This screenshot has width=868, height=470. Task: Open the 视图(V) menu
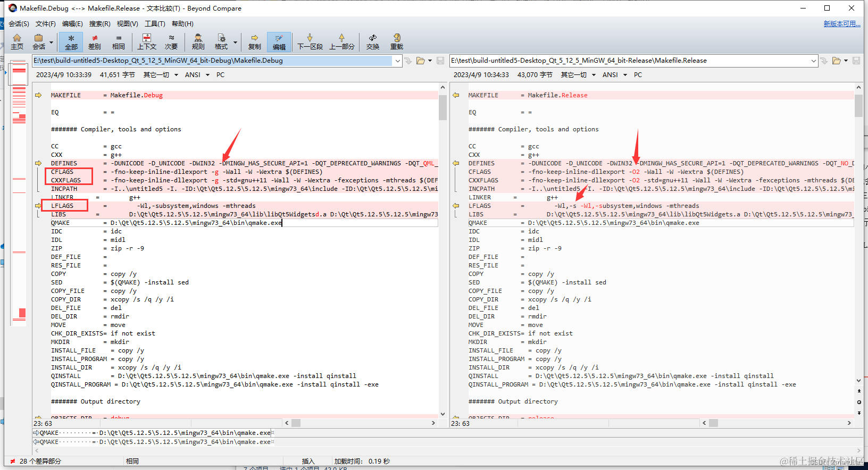pos(128,24)
